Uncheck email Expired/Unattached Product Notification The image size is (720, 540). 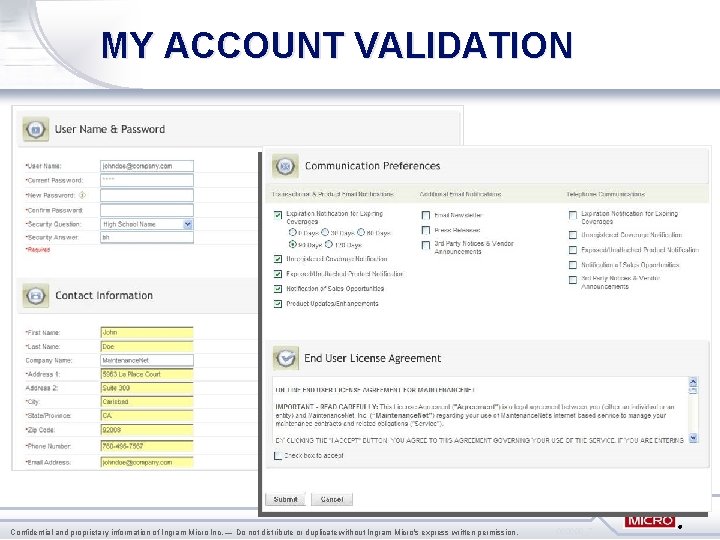point(278,274)
